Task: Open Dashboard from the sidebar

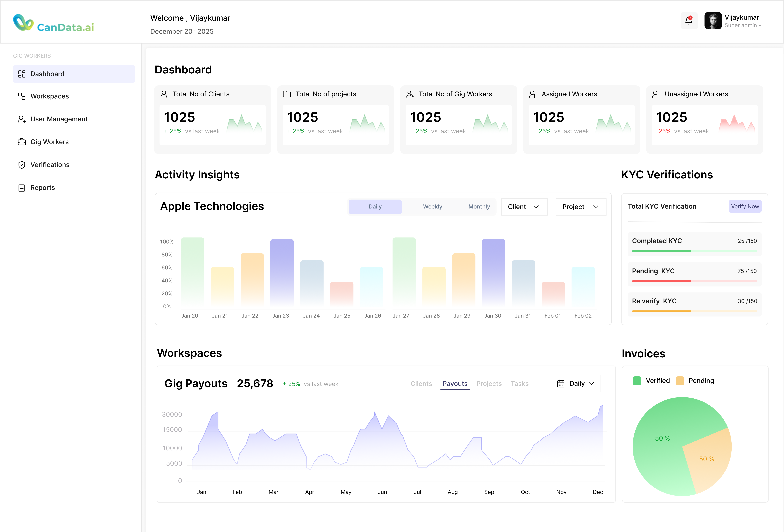Action: pos(74,74)
